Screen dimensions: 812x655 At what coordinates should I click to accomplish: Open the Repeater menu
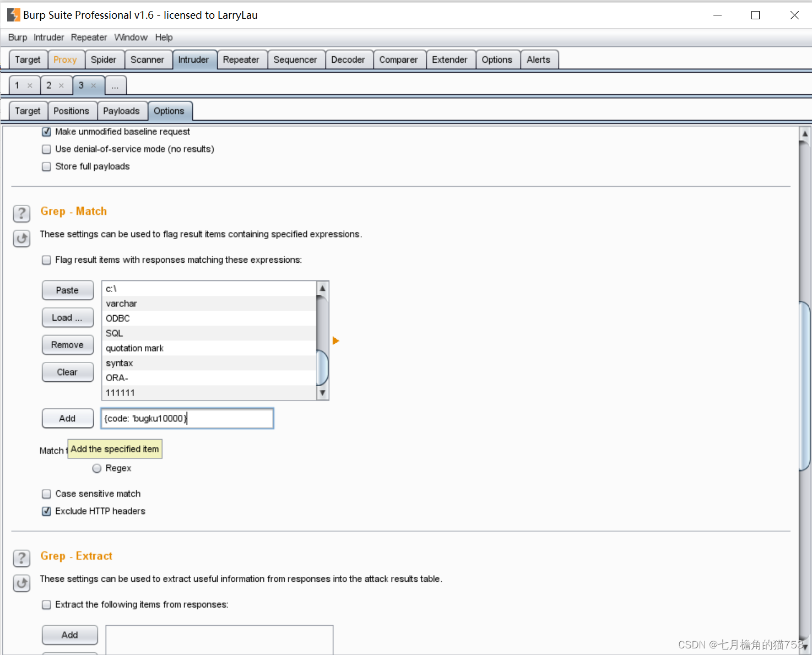[89, 37]
